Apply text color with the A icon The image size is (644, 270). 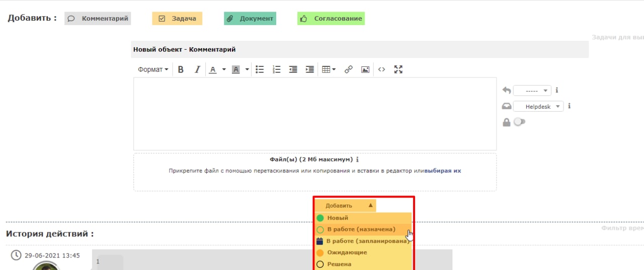point(212,70)
